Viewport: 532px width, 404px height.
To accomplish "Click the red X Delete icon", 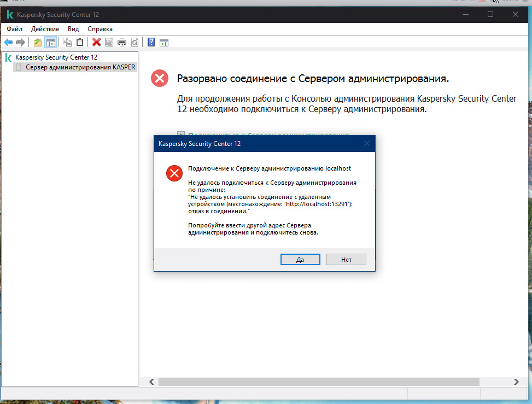I will [x=97, y=43].
